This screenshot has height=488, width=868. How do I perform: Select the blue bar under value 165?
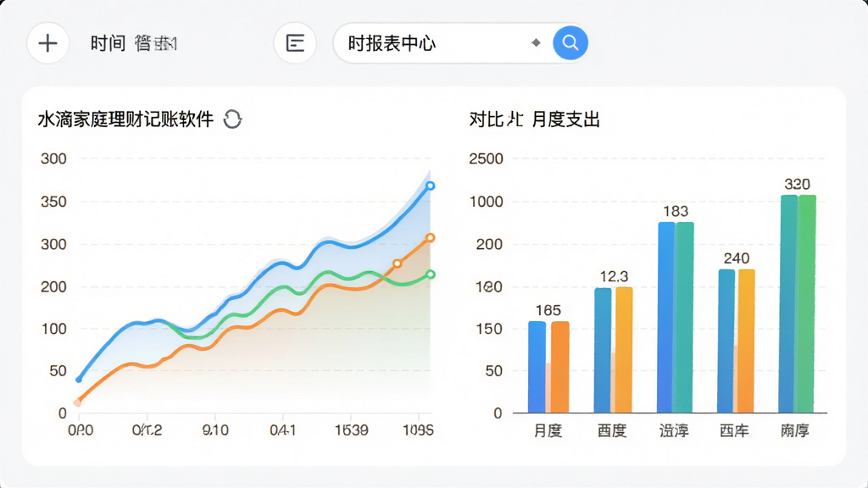537,367
